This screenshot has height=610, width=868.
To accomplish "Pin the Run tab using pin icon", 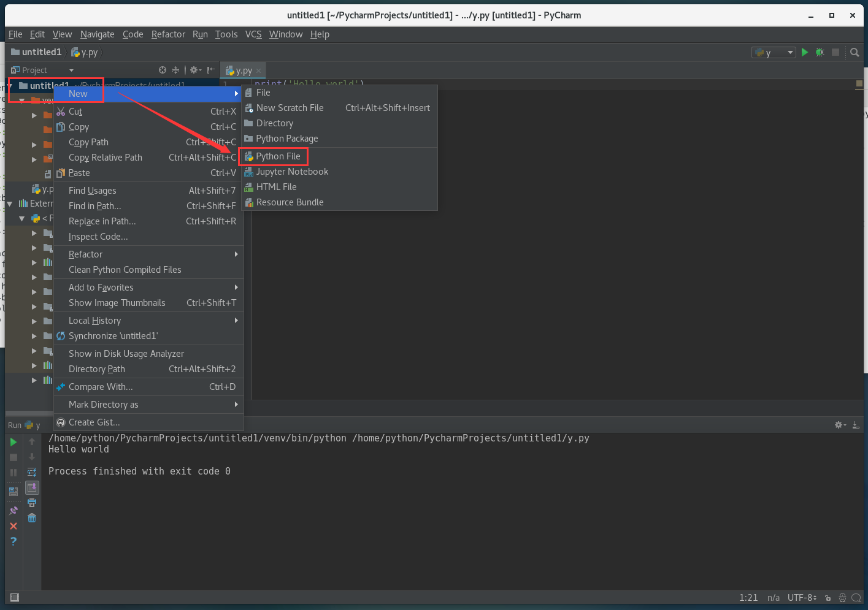I will coord(13,509).
